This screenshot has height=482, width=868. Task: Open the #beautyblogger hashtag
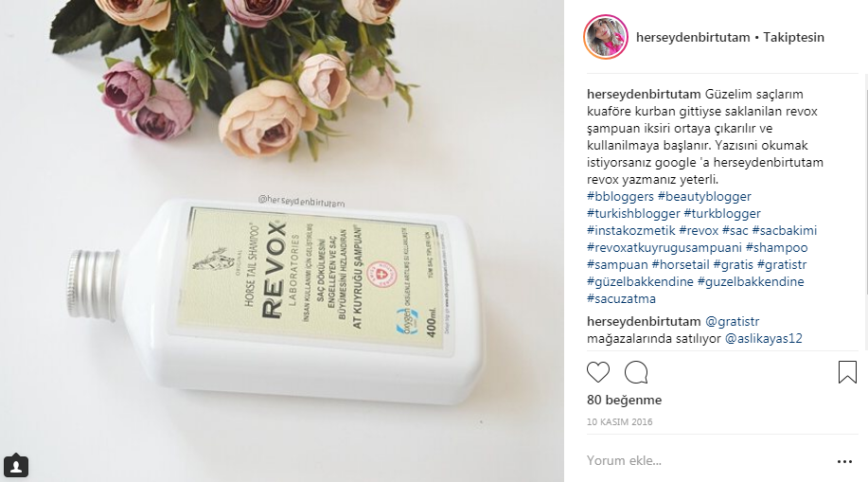[704, 197]
